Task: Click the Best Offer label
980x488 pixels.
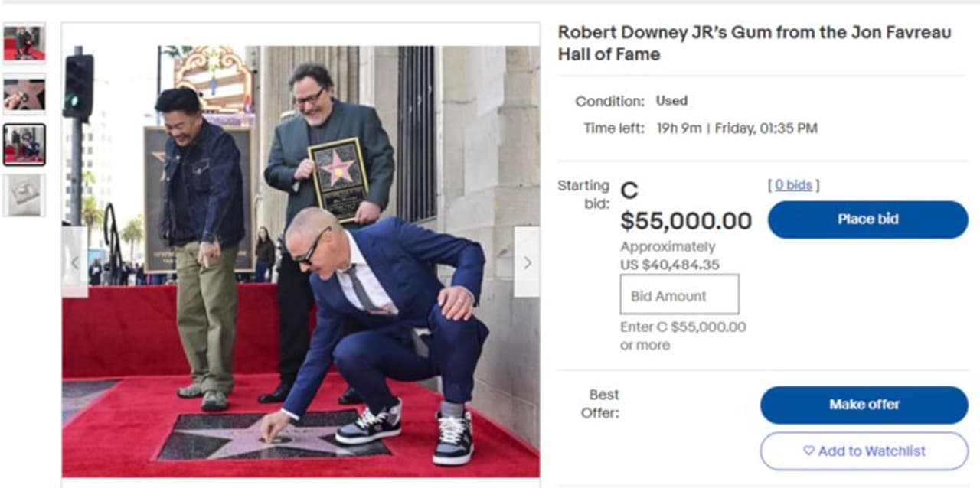Action: coord(603,404)
